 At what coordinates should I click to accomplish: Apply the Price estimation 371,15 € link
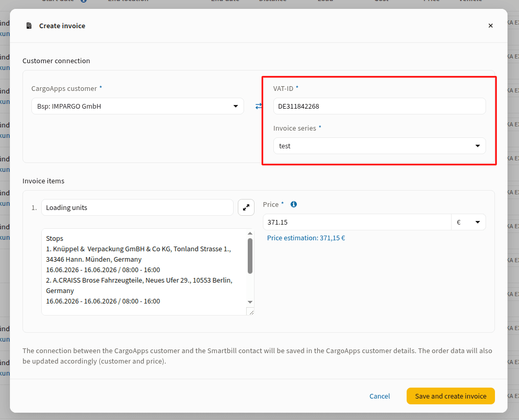[x=306, y=238]
